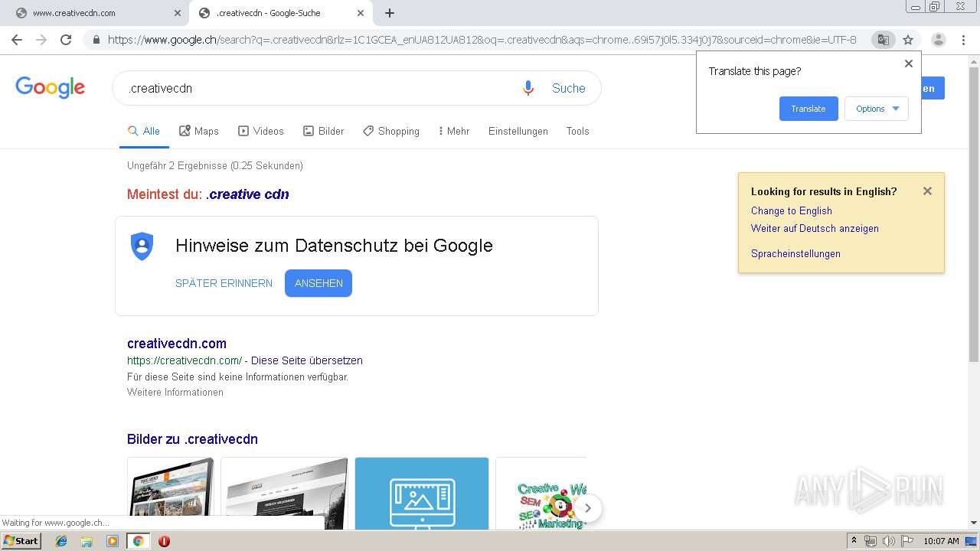View site security lock info
Image resolution: width=980 pixels, height=551 pixels.
pyautogui.click(x=96, y=40)
